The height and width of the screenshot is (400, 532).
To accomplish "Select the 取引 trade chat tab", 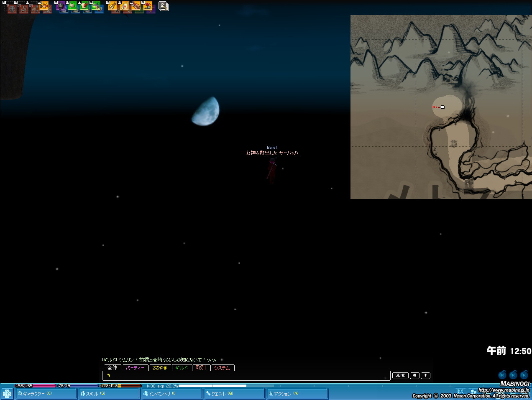I will point(201,368).
